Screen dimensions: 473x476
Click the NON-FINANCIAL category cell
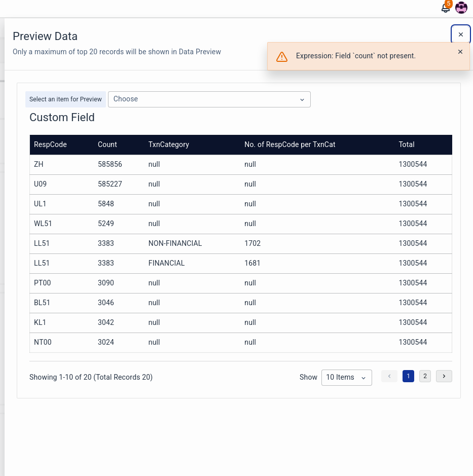[x=175, y=243]
